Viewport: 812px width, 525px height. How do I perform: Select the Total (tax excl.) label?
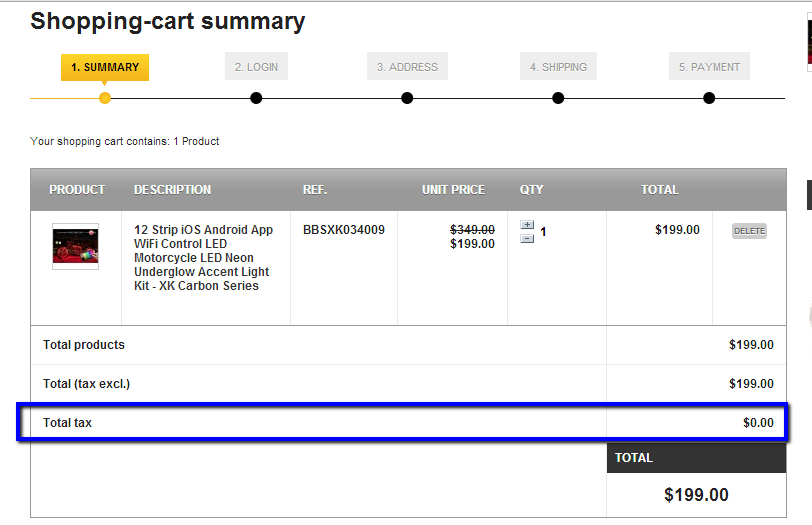pos(86,384)
